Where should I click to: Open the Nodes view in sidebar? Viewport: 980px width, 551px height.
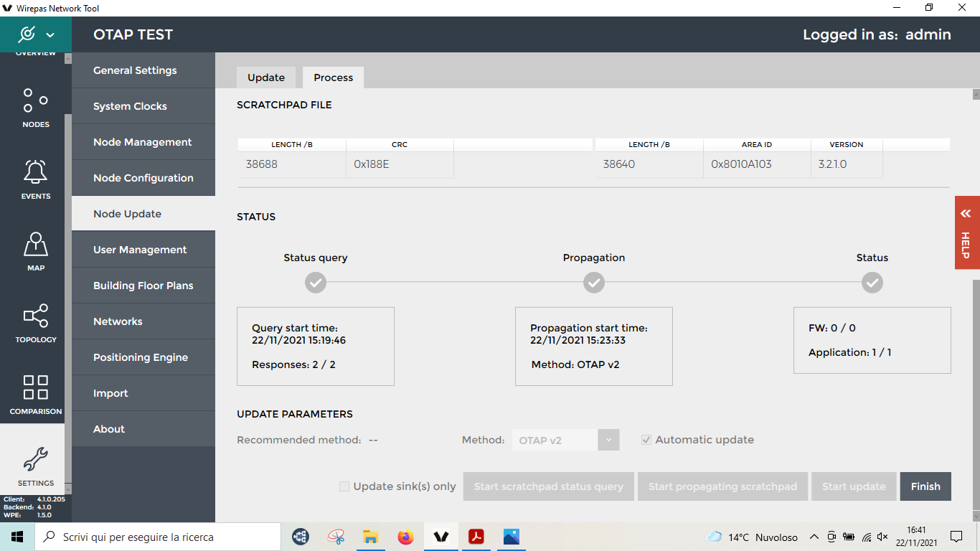35,106
